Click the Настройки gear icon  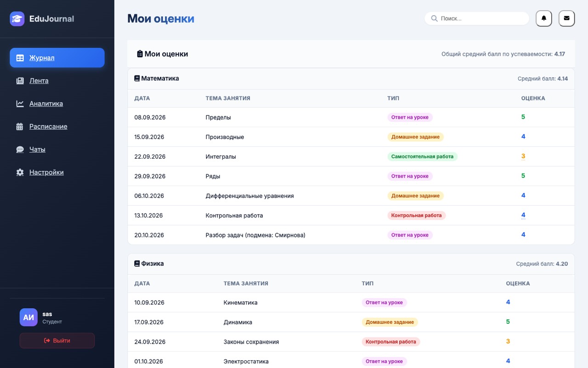[x=20, y=172]
